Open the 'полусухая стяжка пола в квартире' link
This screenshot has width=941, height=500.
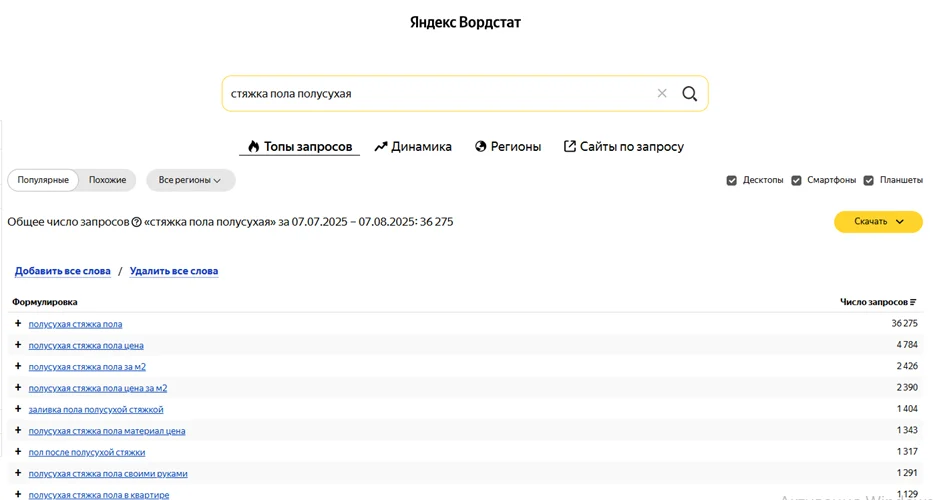coord(99,495)
